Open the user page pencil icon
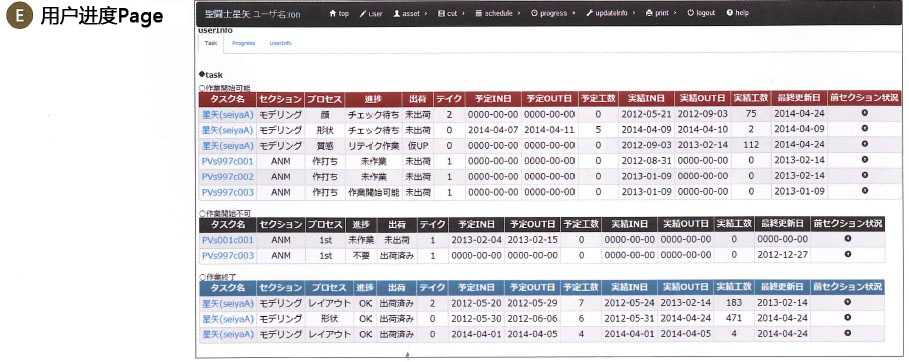The width and height of the screenshot is (909, 362). tap(363, 13)
